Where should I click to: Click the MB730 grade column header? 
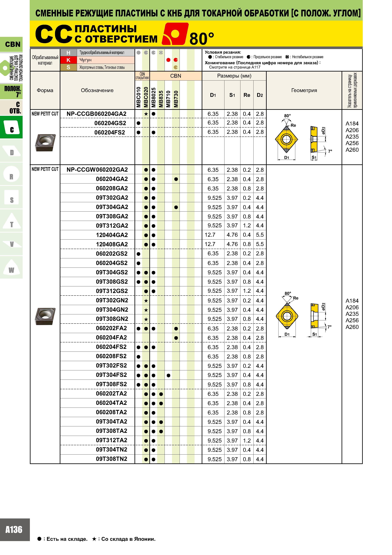176,99
